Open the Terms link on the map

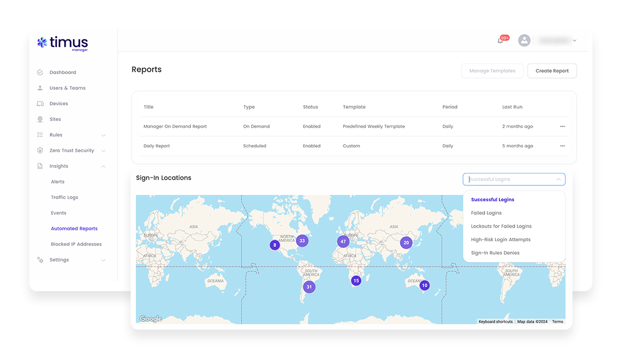[x=558, y=321]
